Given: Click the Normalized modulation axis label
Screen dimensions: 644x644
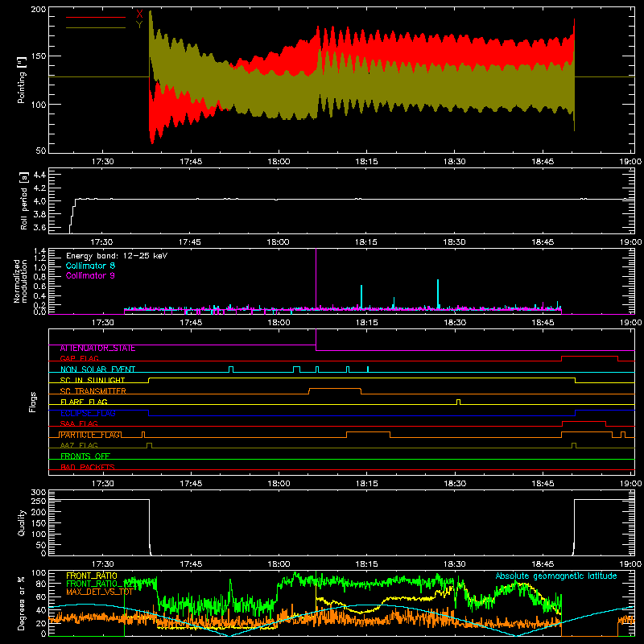Looking at the screenshot, I should pos(19,281).
